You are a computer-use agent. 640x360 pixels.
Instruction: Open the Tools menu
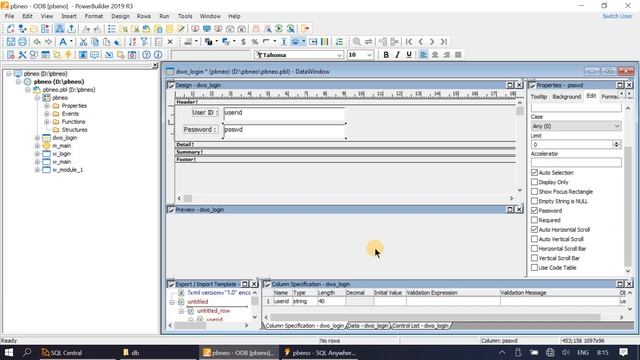click(185, 16)
